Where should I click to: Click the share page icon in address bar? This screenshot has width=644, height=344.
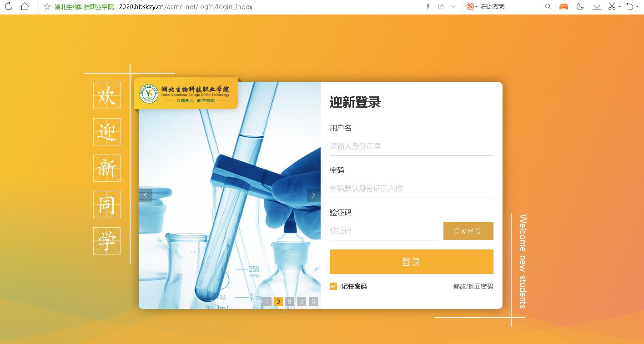[441, 7]
